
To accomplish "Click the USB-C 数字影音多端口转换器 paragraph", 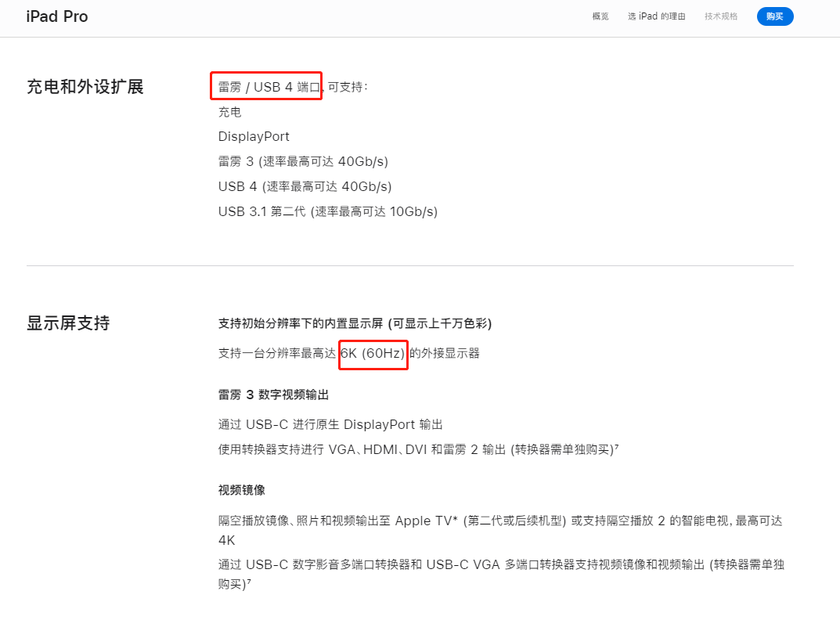I will [x=501, y=574].
